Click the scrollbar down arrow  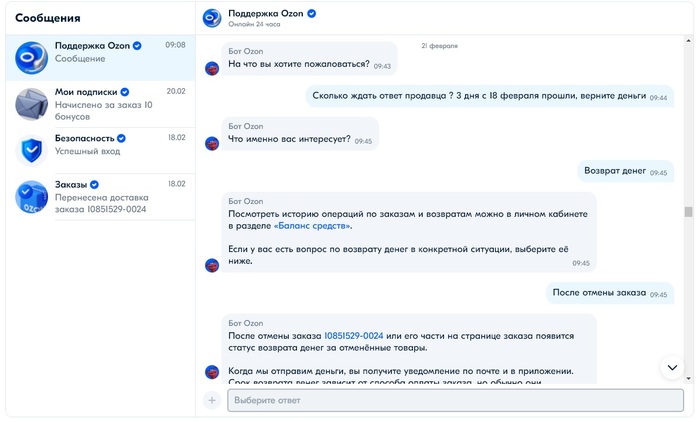click(x=688, y=378)
